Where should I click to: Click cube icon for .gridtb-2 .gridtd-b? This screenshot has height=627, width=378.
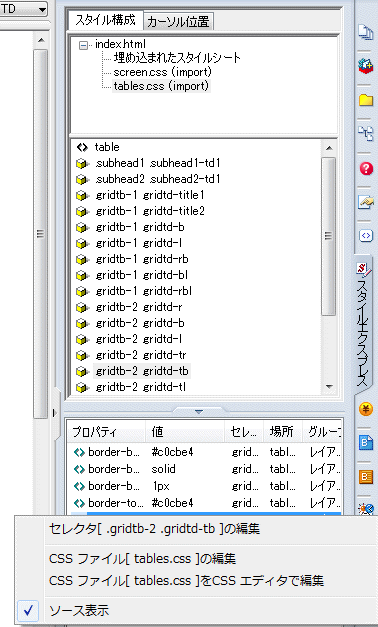click(x=82, y=323)
